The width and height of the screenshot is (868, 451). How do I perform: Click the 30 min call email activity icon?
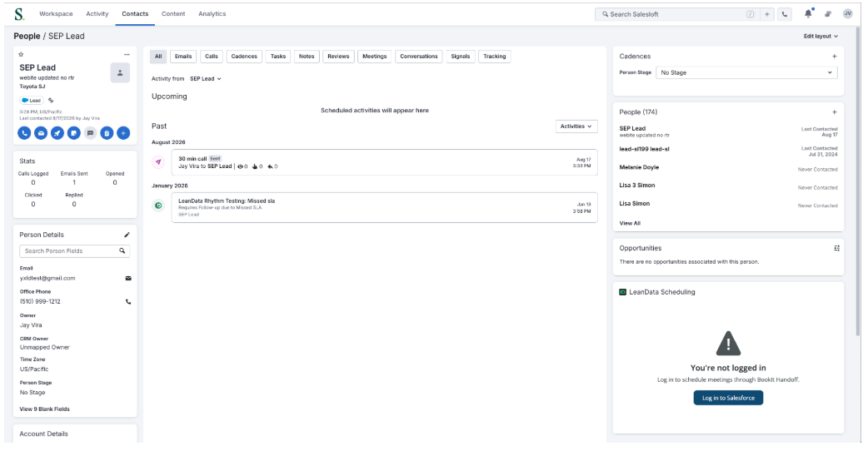[x=158, y=162]
